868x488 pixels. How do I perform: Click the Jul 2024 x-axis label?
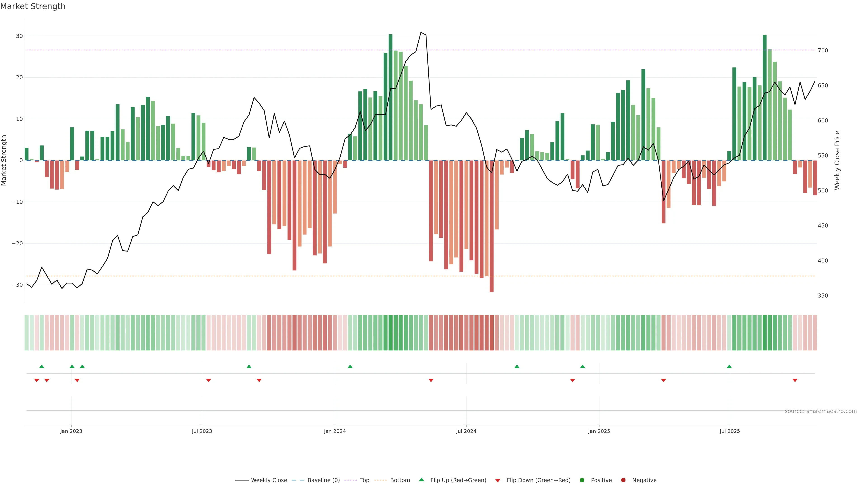tap(466, 431)
